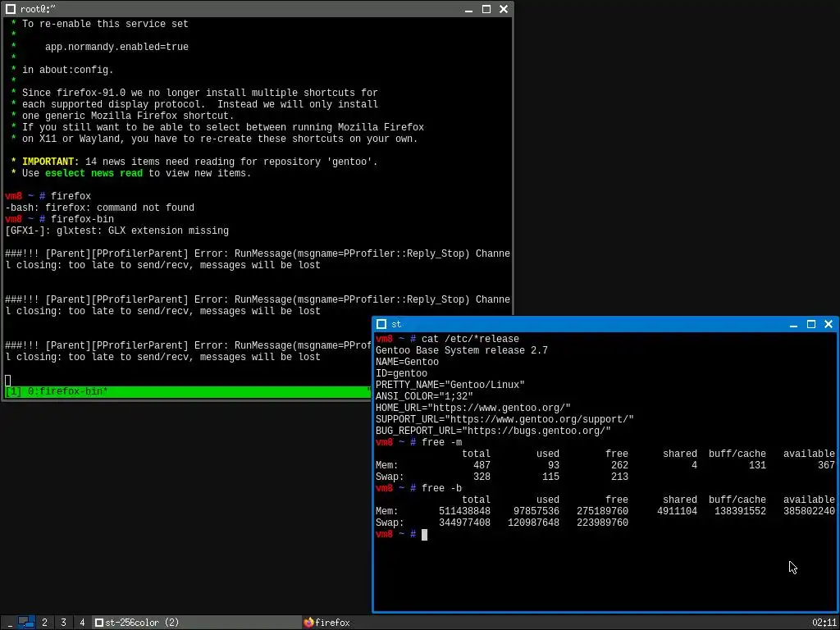Click 'one generic Mozilla Firefox shortcut.' line

tap(128, 116)
